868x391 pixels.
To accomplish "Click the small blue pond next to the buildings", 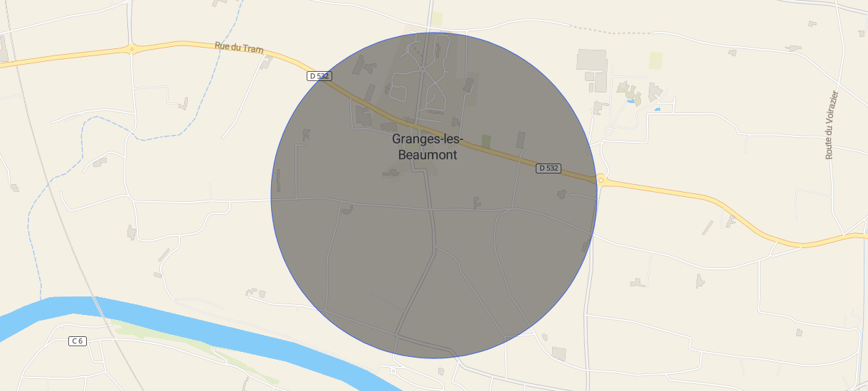I will tap(657, 109).
